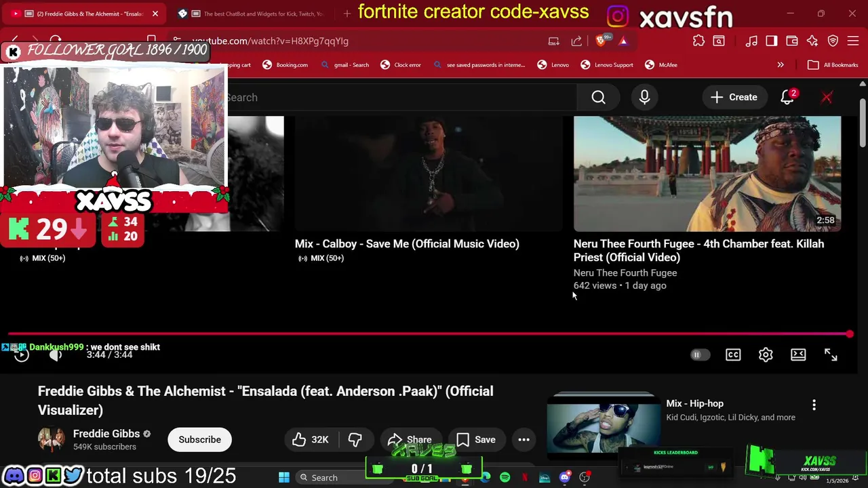
Task: Toggle autoplay switch in player
Action: (699, 354)
